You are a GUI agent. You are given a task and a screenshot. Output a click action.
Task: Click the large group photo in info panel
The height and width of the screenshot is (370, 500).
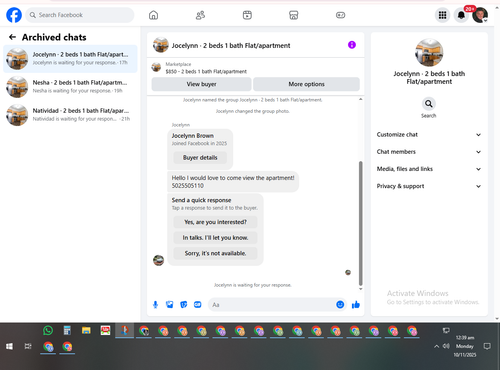pyautogui.click(x=429, y=52)
